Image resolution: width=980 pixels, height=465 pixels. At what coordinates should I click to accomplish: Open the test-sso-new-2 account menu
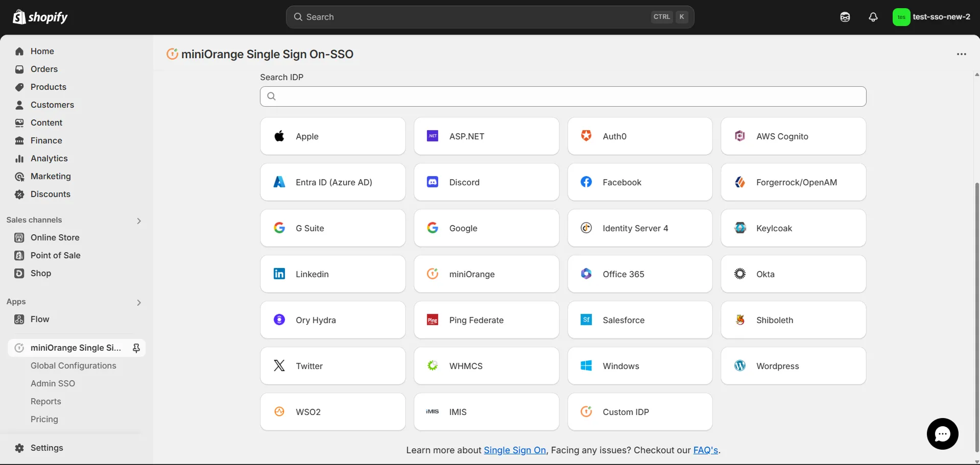click(x=931, y=17)
